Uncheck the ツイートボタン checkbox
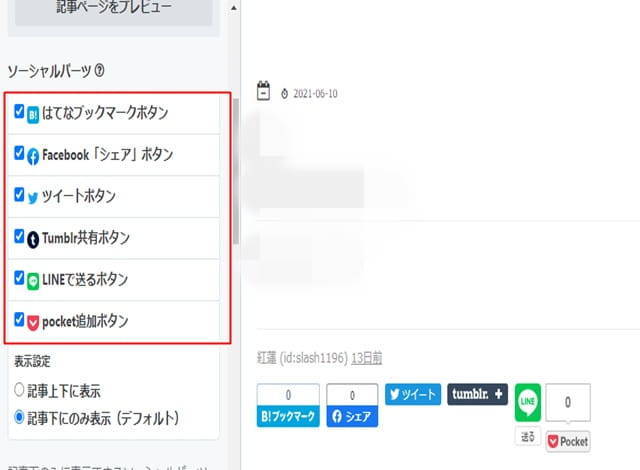 (x=19, y=195)
